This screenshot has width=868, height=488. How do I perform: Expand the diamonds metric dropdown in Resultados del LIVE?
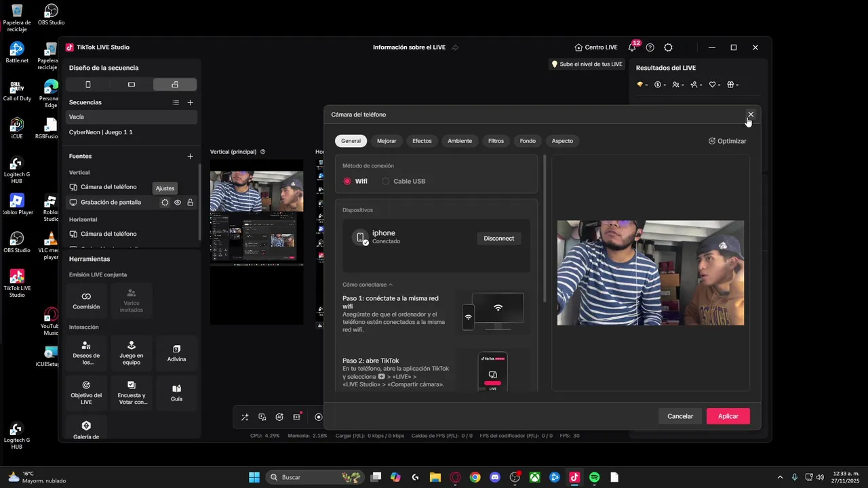tap(642, 85)
